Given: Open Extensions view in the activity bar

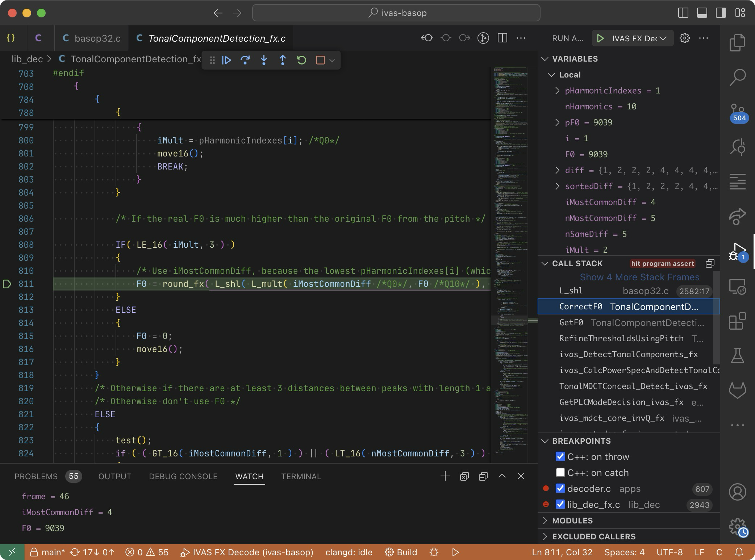Looking at the screenshot, I should coord(737,321).
